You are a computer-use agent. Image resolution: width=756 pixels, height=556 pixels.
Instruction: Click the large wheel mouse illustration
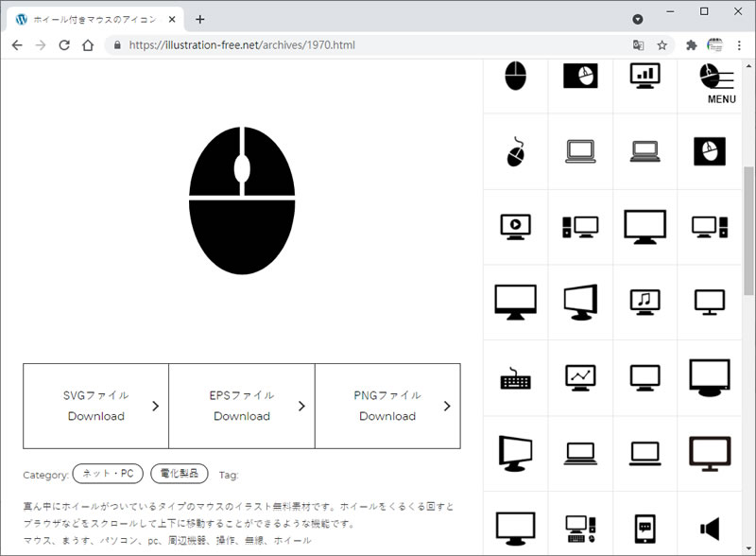tap(242, 200)
